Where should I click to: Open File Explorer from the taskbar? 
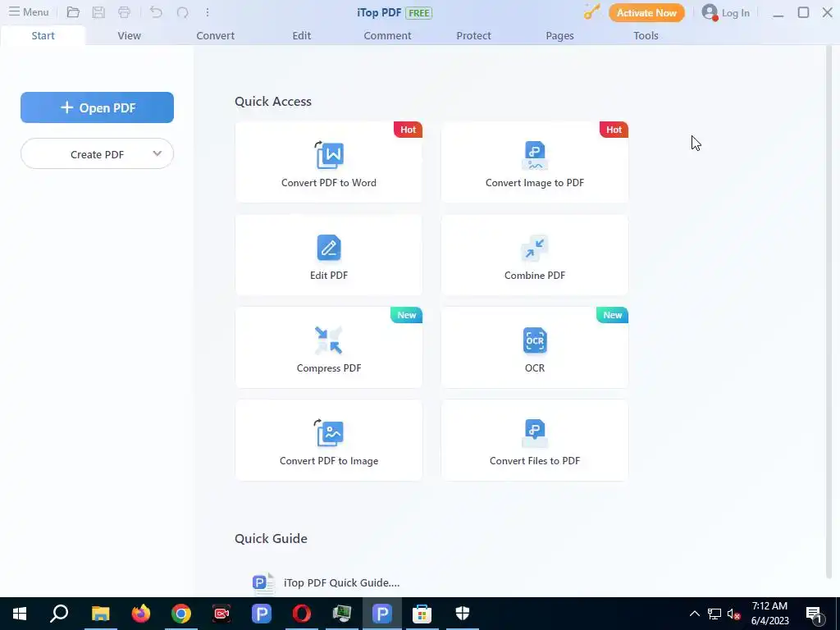point(100,614)
